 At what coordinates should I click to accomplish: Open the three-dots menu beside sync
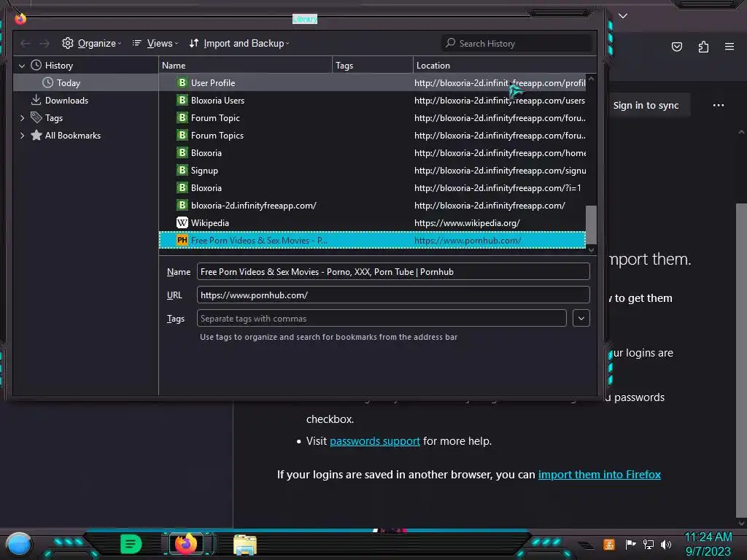click(x=719, y=105)
